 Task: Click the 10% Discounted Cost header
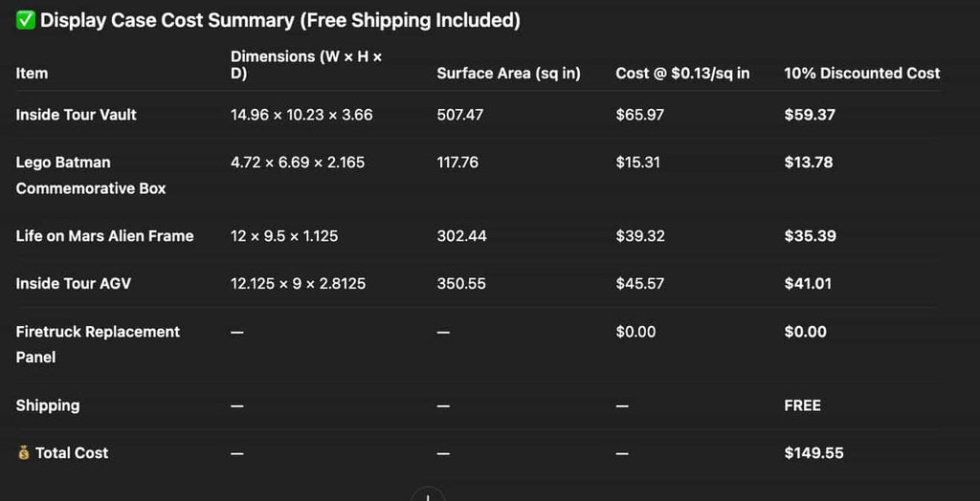click(x=861, y=74)
